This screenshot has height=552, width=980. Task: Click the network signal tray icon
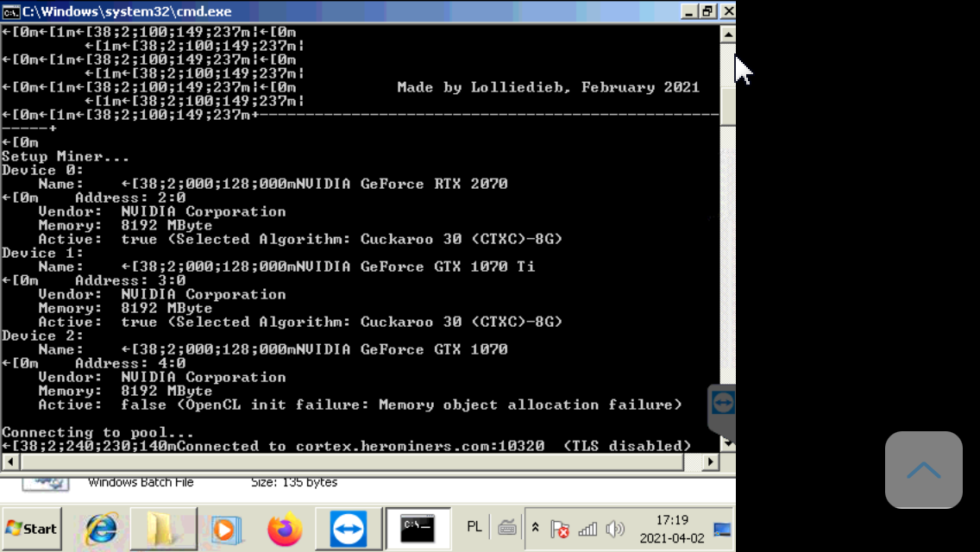click(x=587, y=529)
